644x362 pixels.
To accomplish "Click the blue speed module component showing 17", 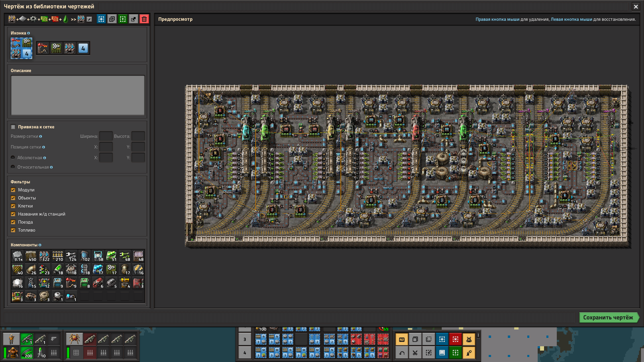I will pos(98,269).
